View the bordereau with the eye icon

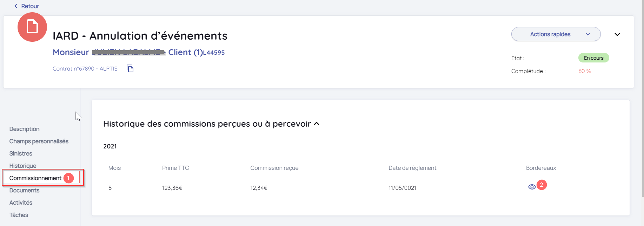click(x=532, y=187)
